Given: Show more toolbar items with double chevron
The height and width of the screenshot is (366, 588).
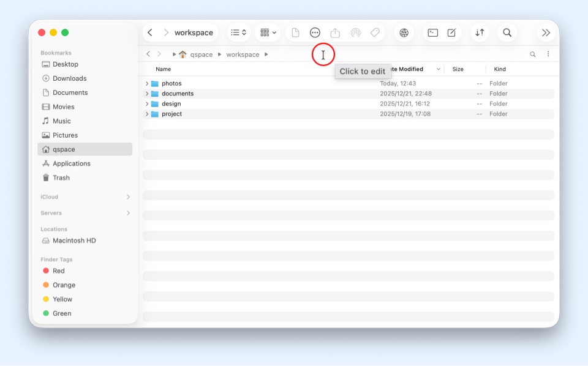Looking at the screenshot, I should (546, 33).
